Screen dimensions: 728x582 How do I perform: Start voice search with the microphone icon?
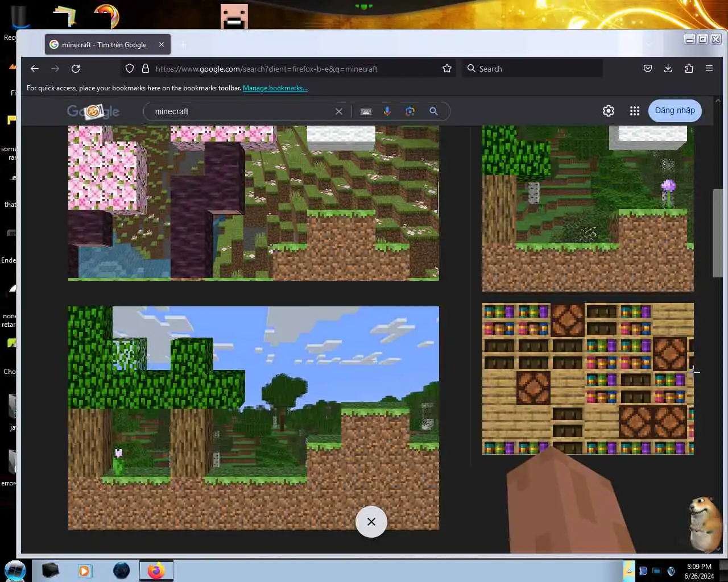(x=387, y=111)
